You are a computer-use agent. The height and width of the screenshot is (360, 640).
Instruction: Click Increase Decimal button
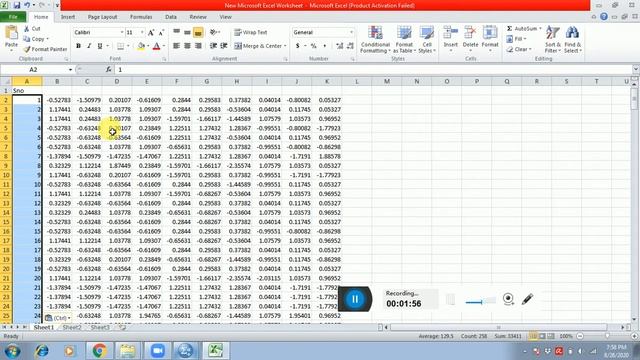point(340,46)
